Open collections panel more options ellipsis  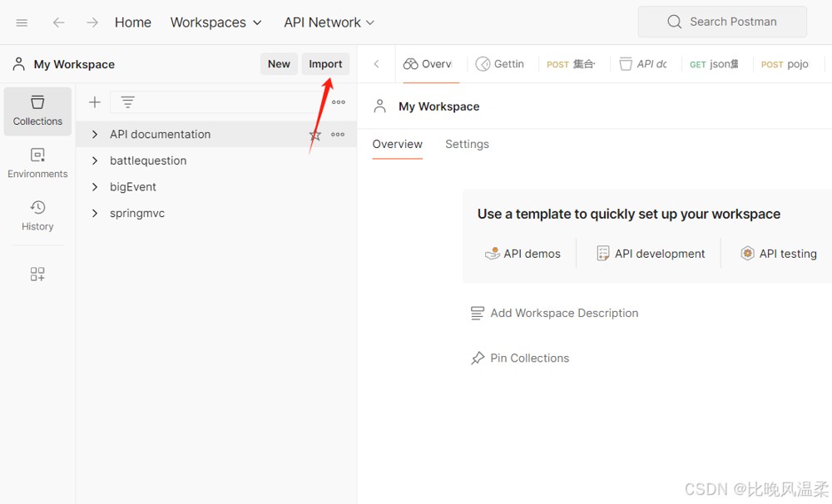[x=339, y=101]
